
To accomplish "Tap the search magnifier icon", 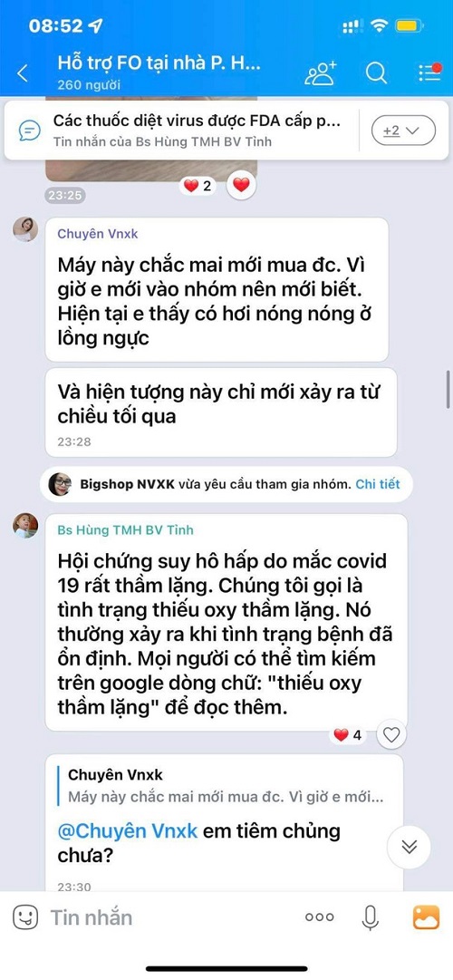I will [x=376, y=73].
